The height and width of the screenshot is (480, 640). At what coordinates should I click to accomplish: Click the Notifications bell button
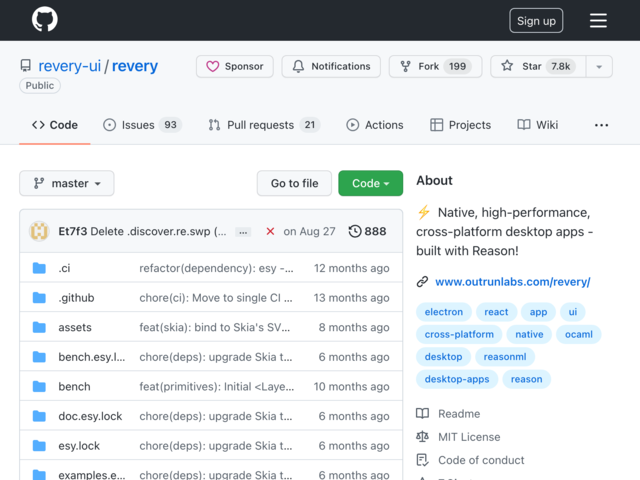pyautogui.click(x=331, y=66)
